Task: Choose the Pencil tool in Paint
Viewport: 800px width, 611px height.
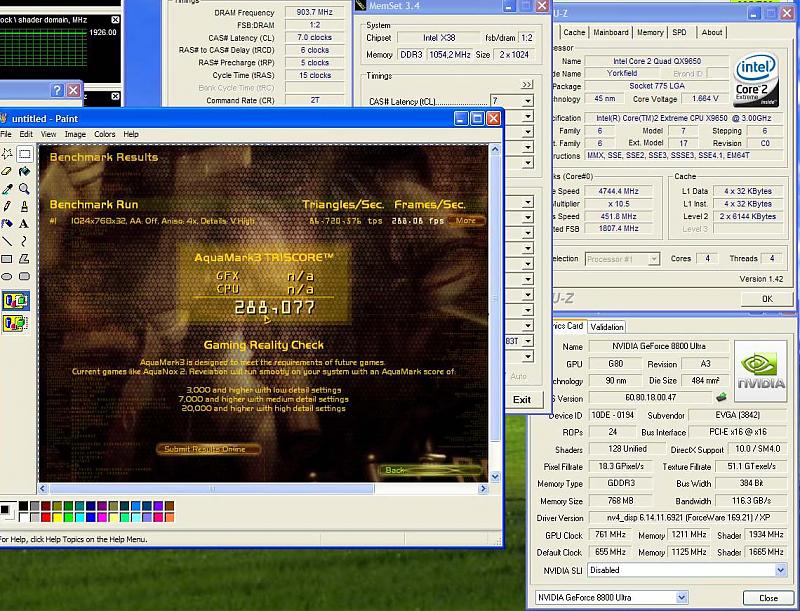Action: (7, 207)
